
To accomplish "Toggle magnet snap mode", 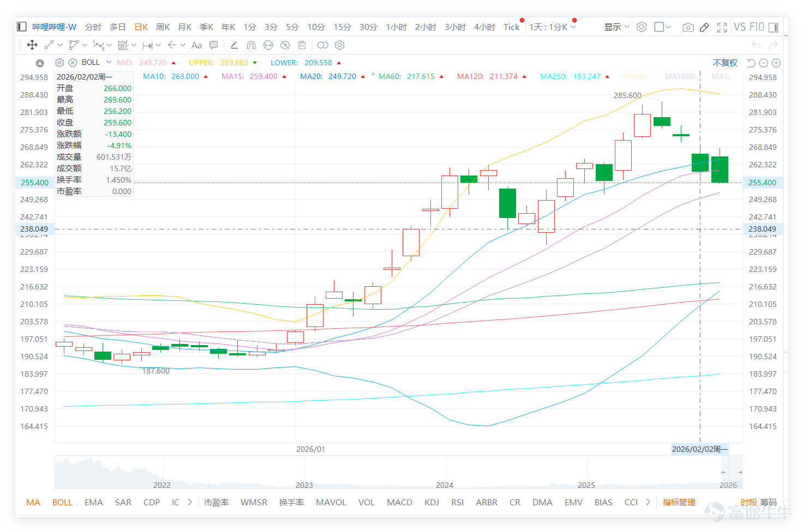I will pos(251,45).
